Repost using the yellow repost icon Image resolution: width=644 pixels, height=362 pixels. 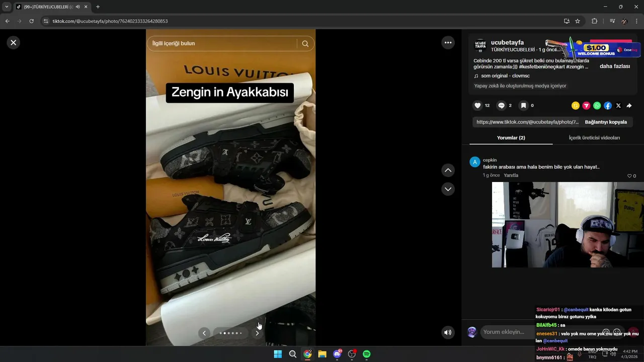pyautogui.click(x=576, y=106)
